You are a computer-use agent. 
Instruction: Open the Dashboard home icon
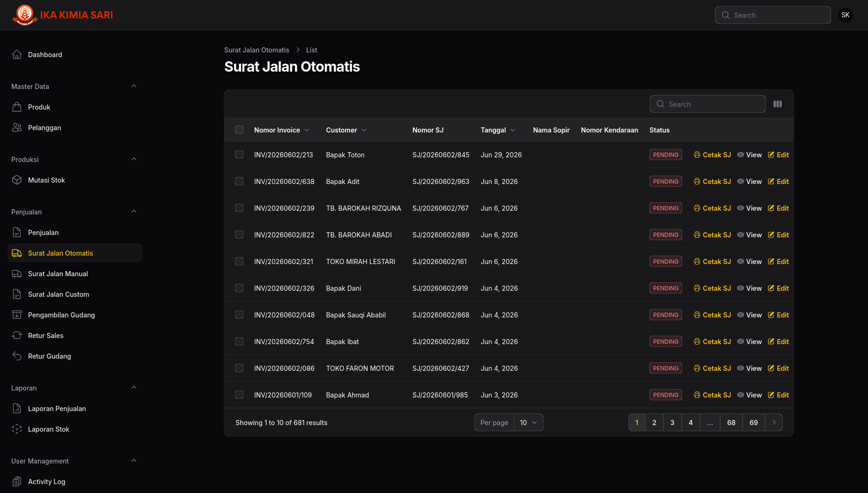click(17, 54)
